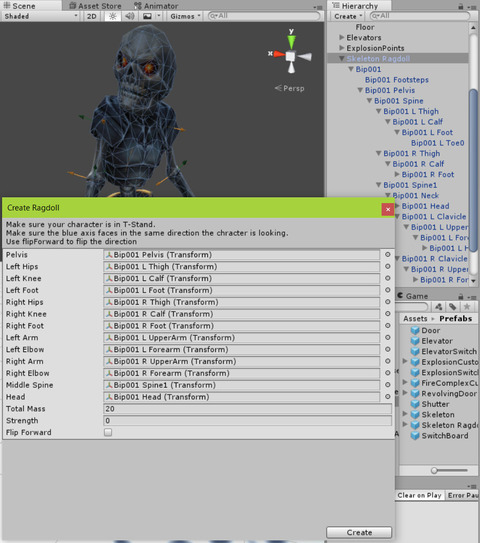Toggle Clear on Play in console

[x=419, y=495]
